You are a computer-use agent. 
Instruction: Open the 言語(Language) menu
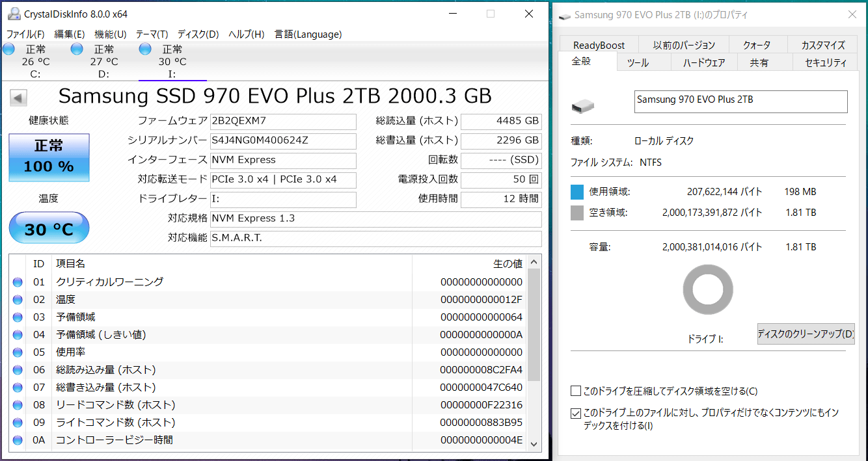[308, 34]
